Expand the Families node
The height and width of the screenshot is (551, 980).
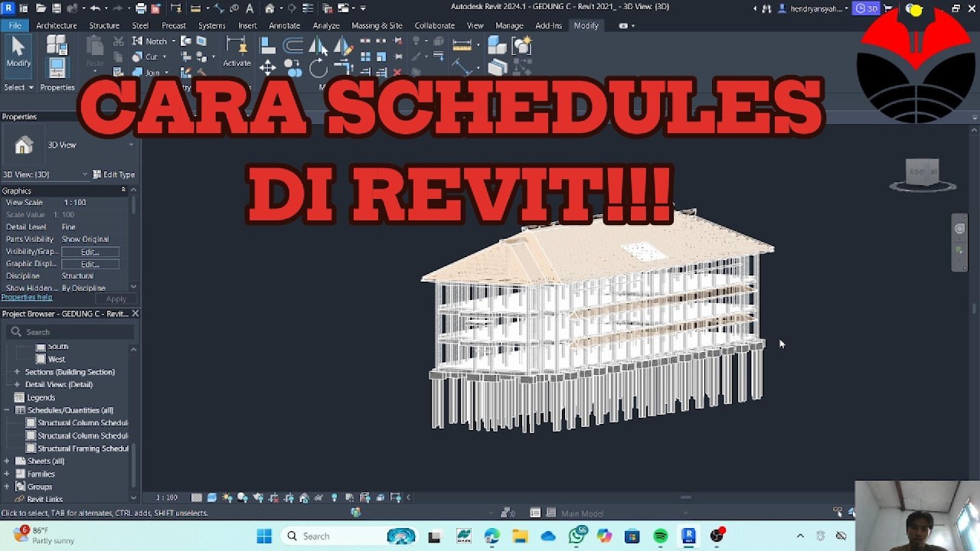[x=7, y=474]
